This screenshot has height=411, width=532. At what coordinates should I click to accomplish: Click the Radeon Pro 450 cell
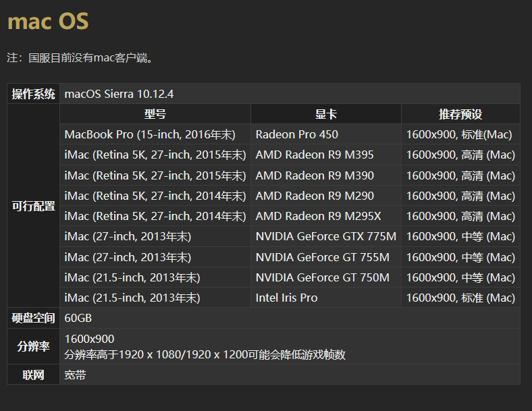[x=296, y=134]
